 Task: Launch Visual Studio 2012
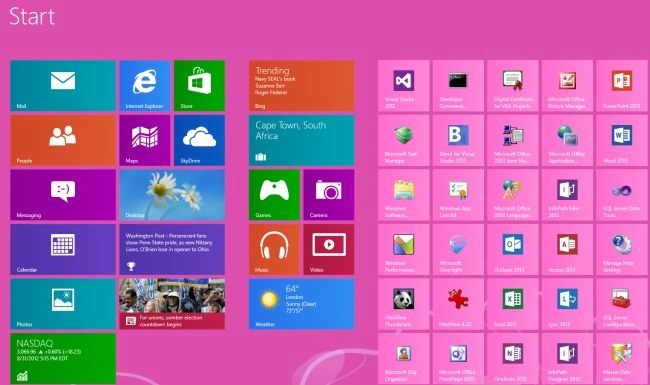404,86
